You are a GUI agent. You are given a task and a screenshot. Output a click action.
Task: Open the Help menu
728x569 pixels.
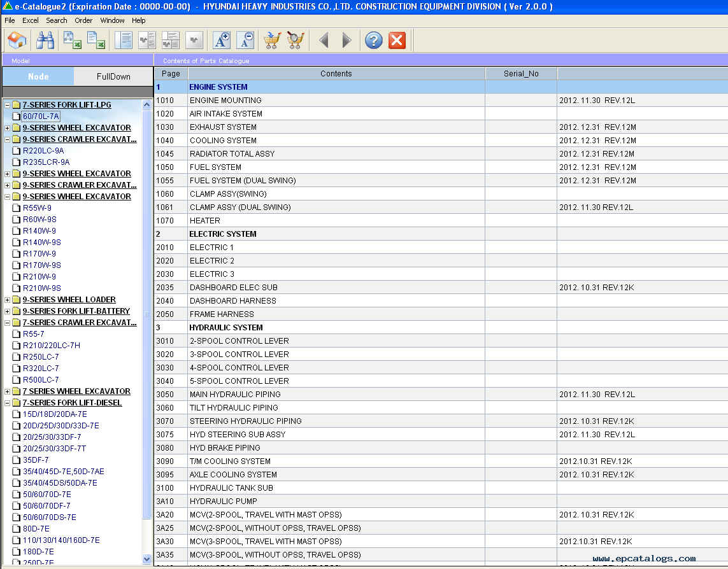pos(138,20)
